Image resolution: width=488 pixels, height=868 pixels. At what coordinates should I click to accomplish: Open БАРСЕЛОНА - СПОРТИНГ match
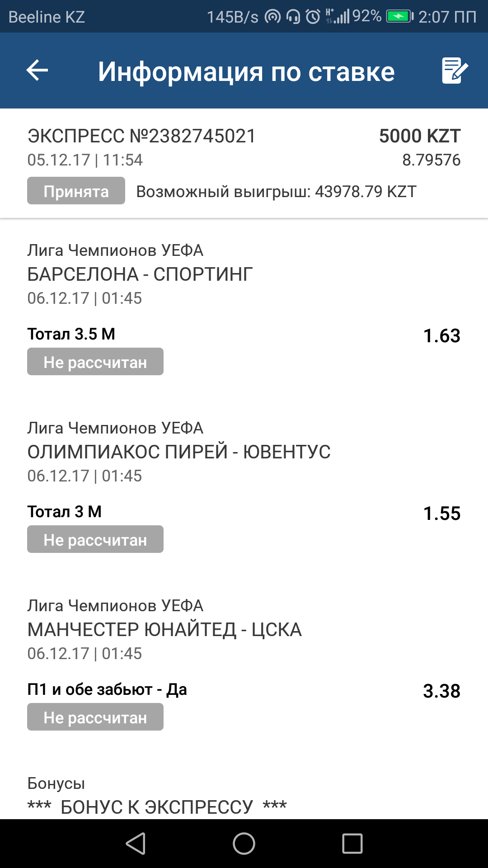coord(140,274)
